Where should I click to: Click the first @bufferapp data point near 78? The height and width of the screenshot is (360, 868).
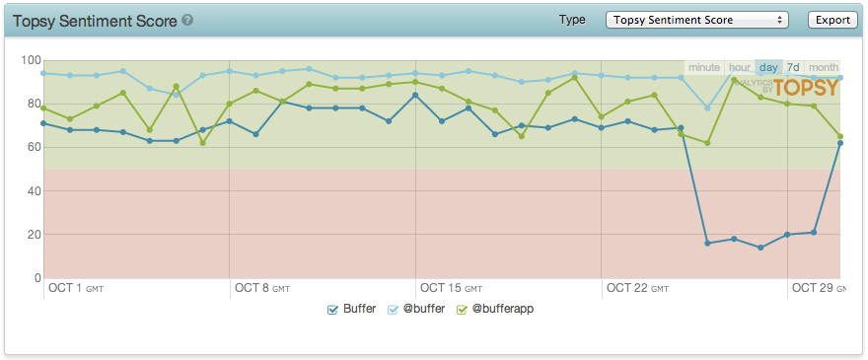[43, 108]
